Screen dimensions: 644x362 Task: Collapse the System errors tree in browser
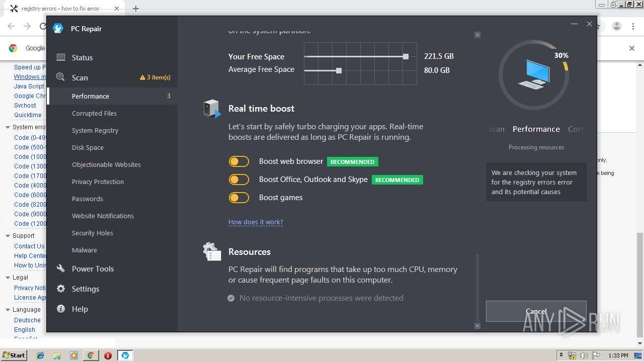click(x=8, y=127)
